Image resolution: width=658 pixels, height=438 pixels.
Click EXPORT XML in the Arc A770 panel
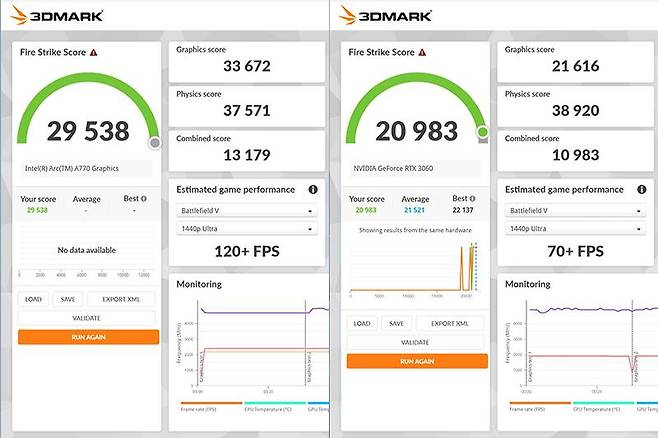point(121,299)
